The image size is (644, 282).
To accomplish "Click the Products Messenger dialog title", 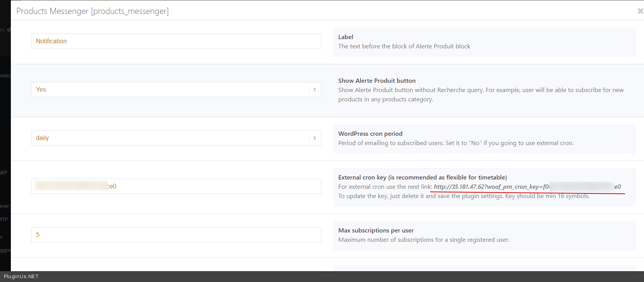I will pos(92,11).
